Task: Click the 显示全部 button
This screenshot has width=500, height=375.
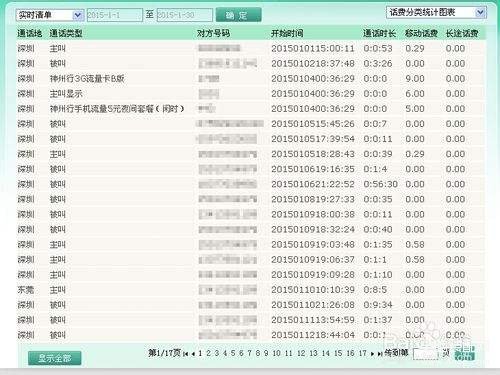Action: (x=55, y=358)
